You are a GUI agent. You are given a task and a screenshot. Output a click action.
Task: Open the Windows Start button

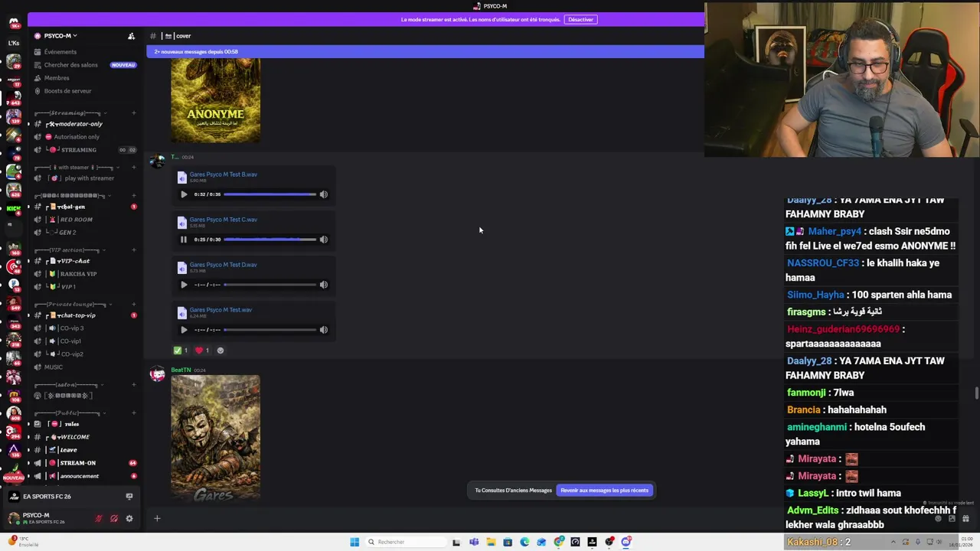[354, 542]
